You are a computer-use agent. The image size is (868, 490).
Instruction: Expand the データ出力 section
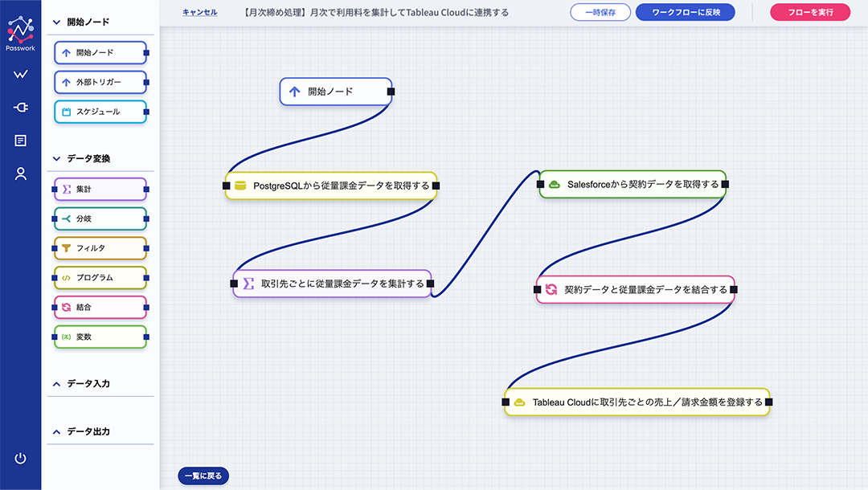(x=56, y=432)
